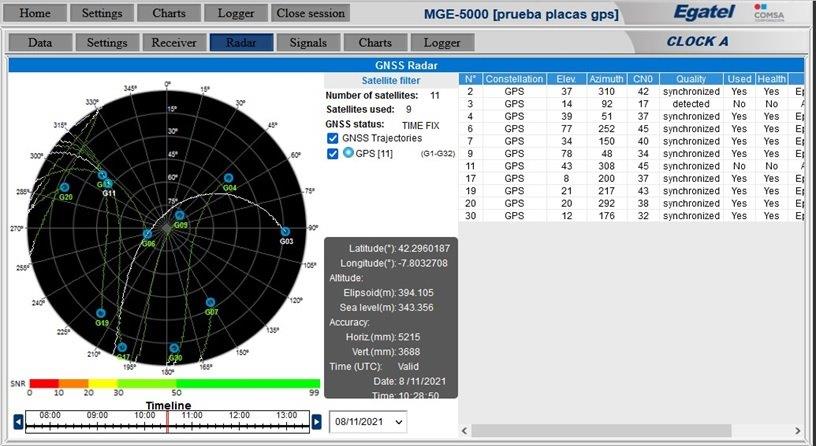This screenshot has height=446, width=816.
Task: Sort table by CN0 column header
Action: point(643,79)
